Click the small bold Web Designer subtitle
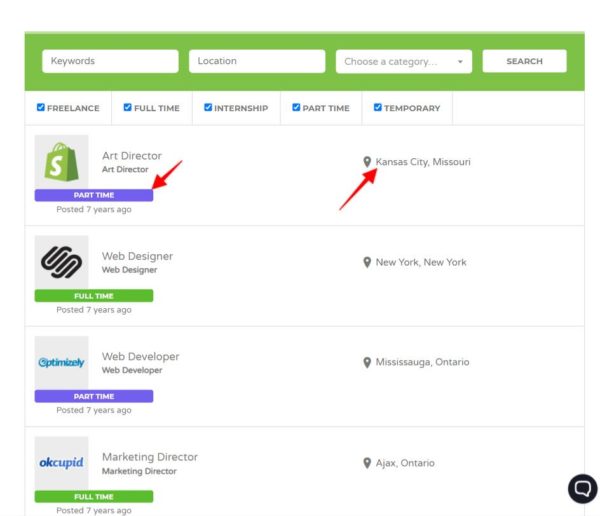Image resolution: width=600 pixels, height=516 pixels. [x=129, y=270]
